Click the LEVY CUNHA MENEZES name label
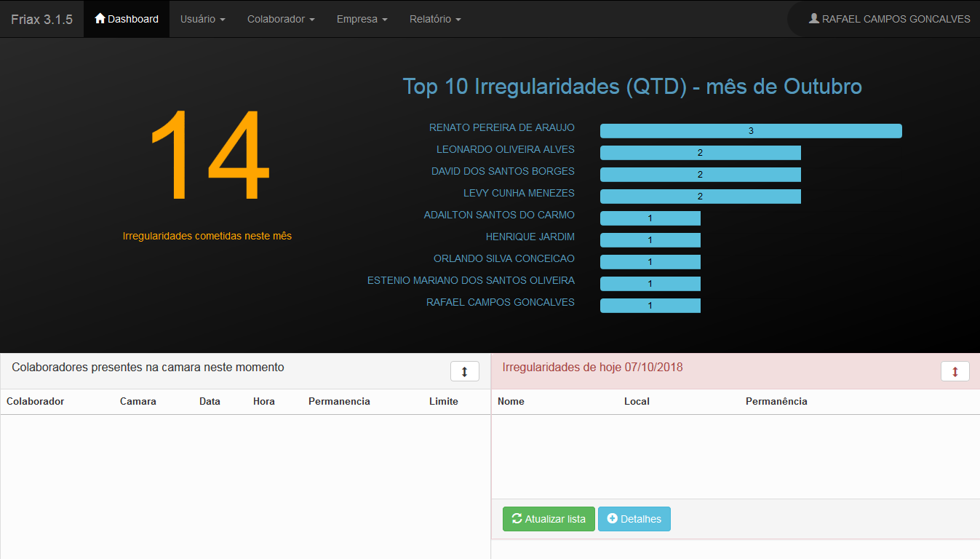The width and height of the screenshot is (980, 559). [x=519, y=193]
